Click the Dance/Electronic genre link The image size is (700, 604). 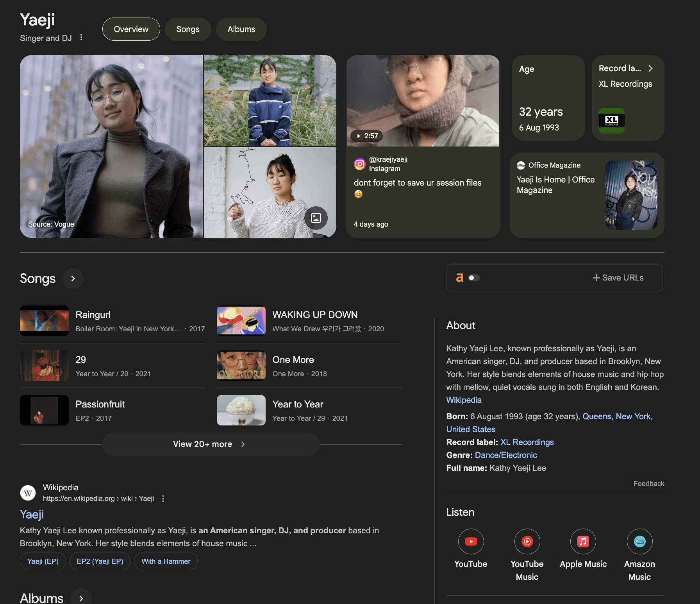(x=506, y=455)
